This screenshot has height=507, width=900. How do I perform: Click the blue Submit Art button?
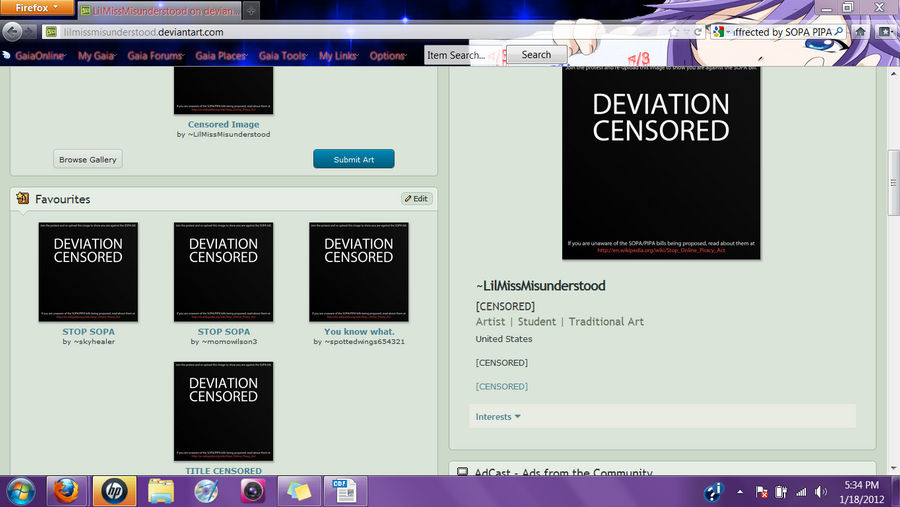point(354,159)
